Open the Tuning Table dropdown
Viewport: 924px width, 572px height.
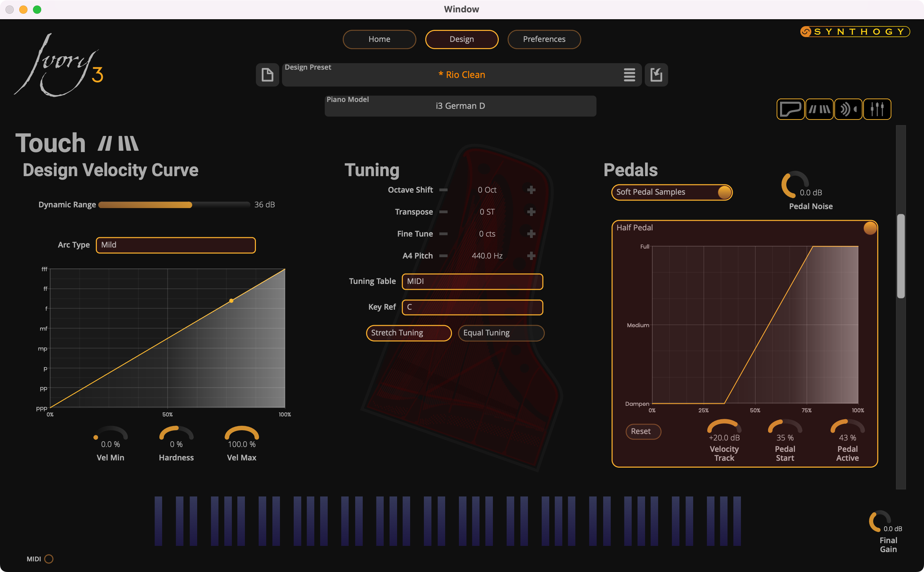[x=473, y=282]
